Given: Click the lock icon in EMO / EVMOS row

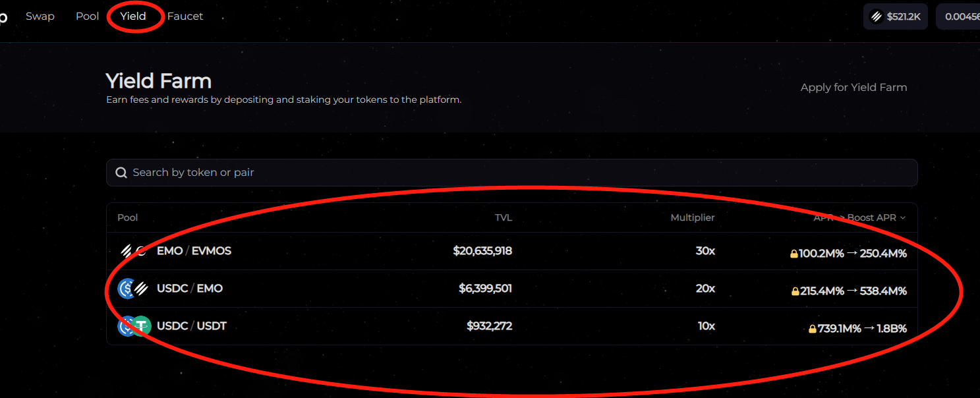Looking at the screenshot, I should coord(794,254).
